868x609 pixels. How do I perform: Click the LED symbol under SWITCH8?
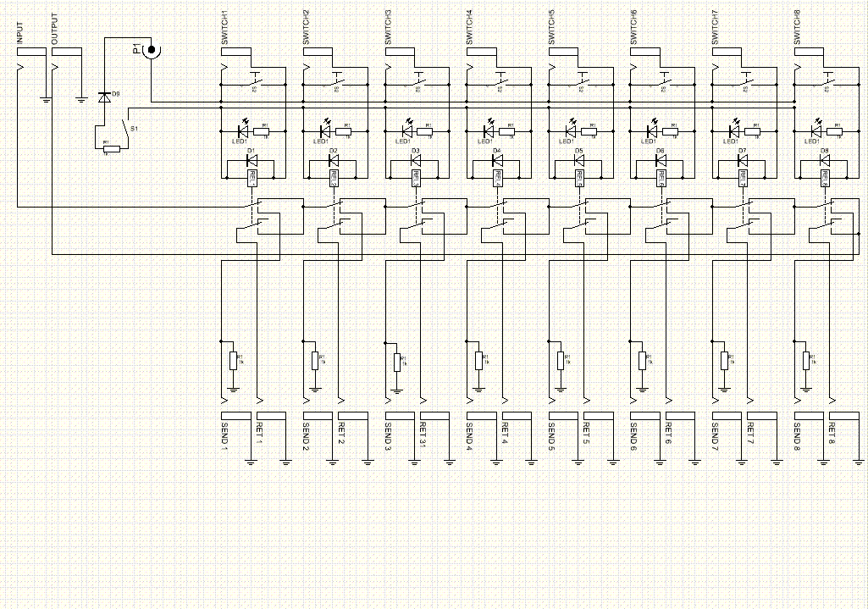816,130
